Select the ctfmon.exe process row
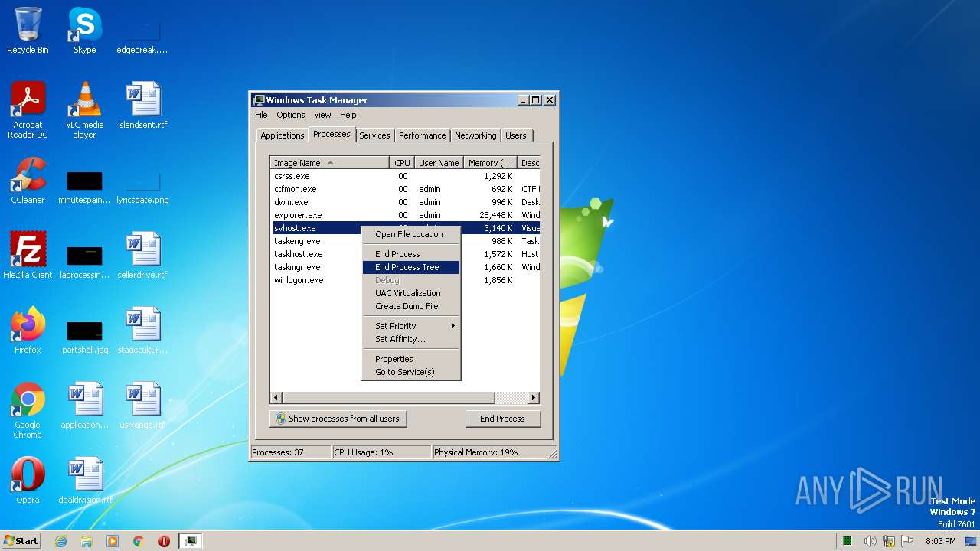The height and width of the screenshot is (551, 980). (x=406, y=189)
